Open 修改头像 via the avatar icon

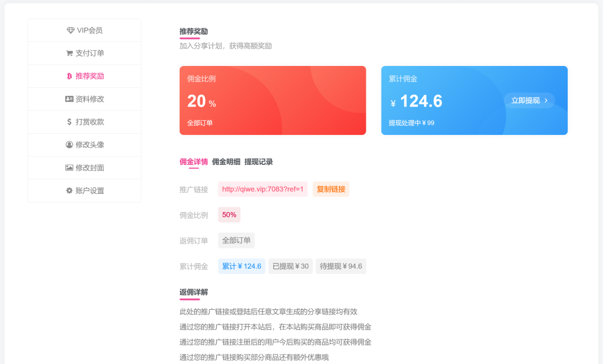point(69,145)
